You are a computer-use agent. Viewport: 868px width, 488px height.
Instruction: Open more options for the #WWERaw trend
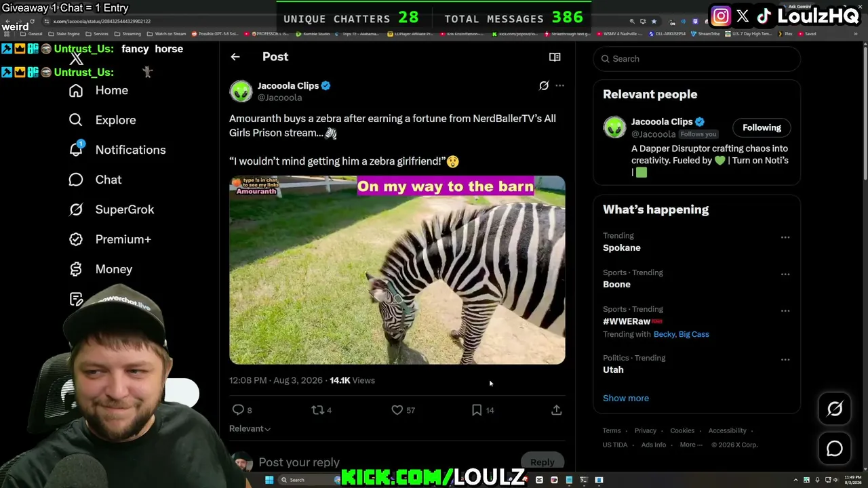785,311
